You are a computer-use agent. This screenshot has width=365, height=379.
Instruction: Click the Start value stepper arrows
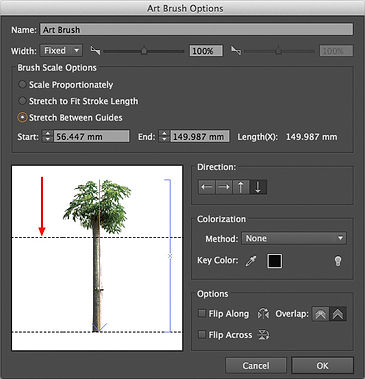48,136
